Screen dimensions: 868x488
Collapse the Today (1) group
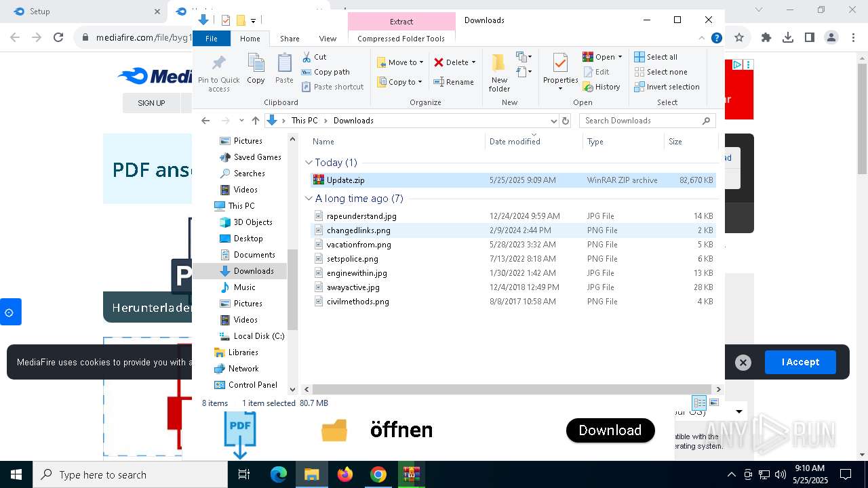(309, 163)
